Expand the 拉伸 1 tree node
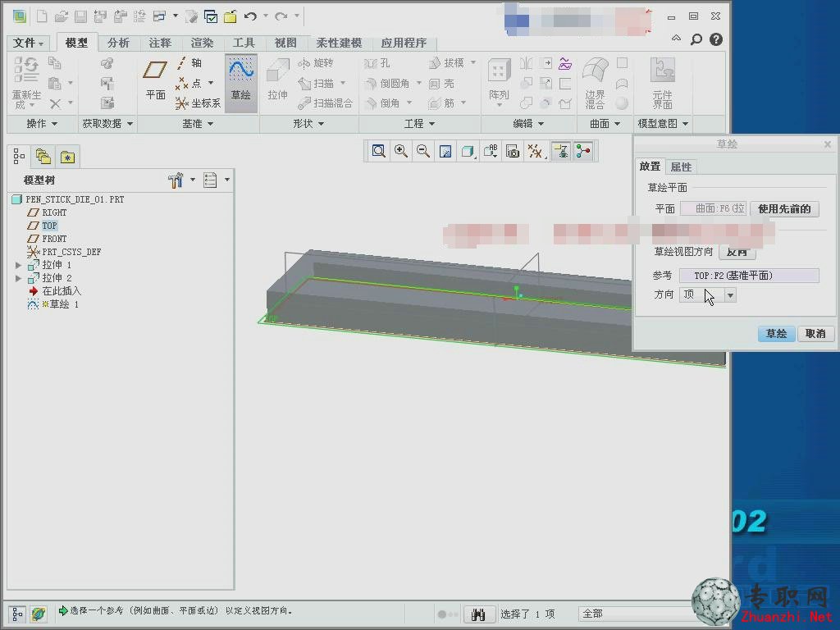 (x=19, y=265)
